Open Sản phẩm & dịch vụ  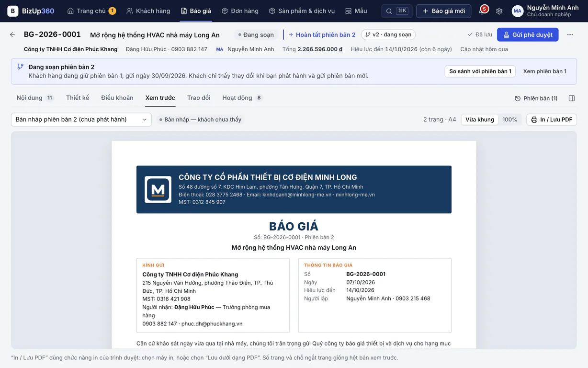[302, 11]
